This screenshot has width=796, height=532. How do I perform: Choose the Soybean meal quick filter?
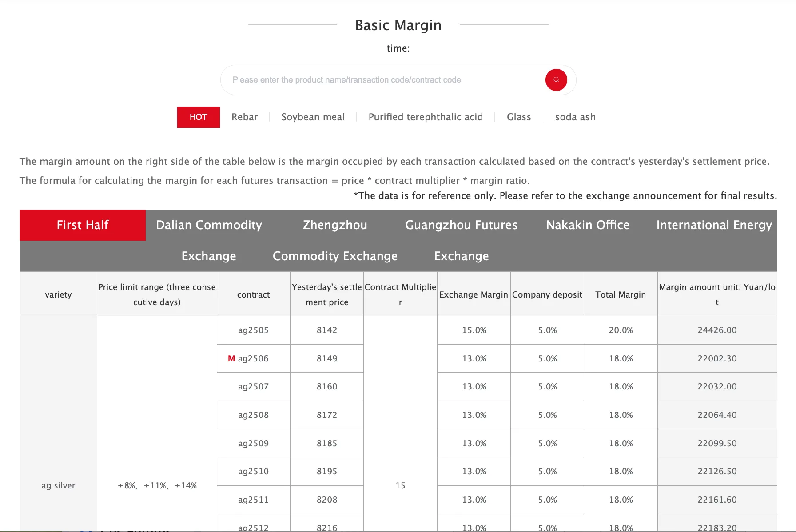pos(313,117)
